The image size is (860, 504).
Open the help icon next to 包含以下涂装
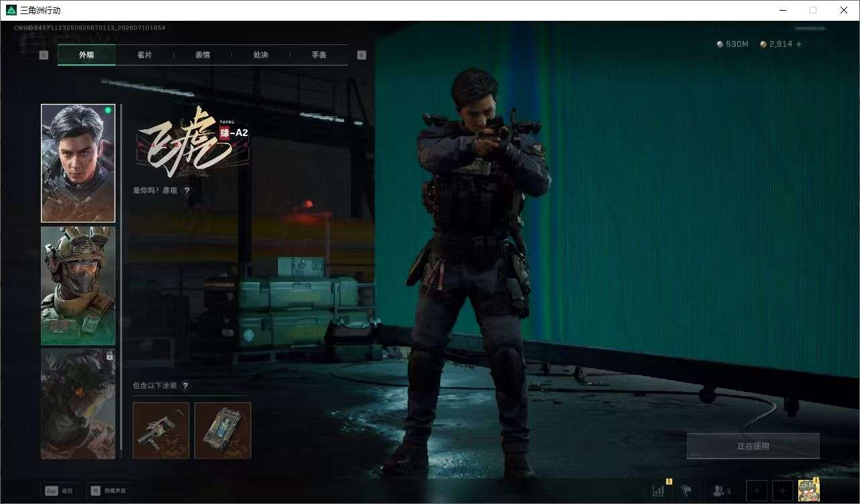(186, 385)
